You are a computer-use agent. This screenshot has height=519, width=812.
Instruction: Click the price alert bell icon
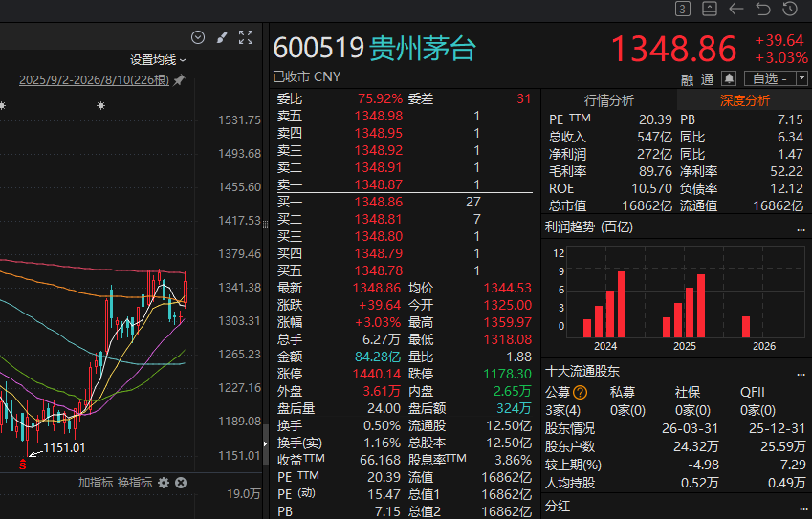tap(729, 78)
